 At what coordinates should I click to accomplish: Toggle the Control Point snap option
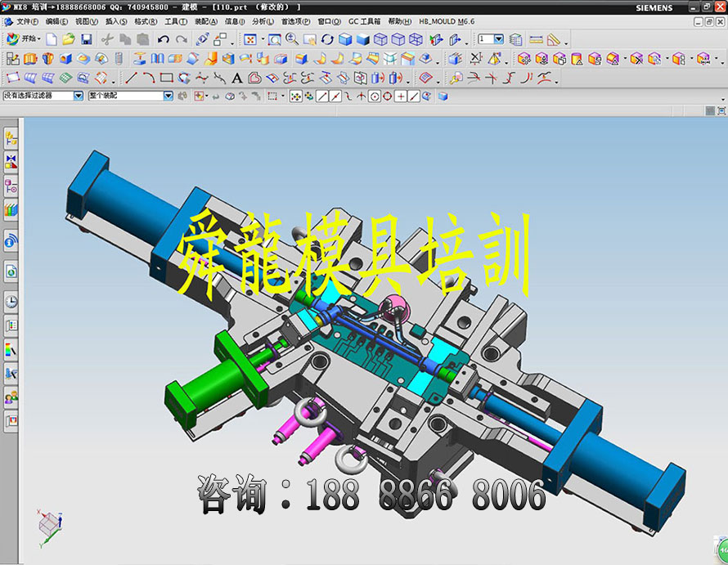[348, 96]
